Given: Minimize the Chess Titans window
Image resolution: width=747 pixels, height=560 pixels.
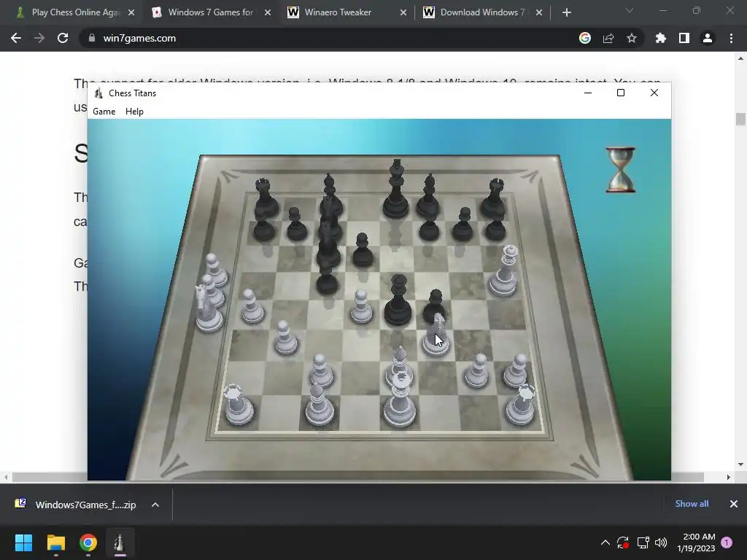Looking at the screenshot, I should click(x=588, y=93).
